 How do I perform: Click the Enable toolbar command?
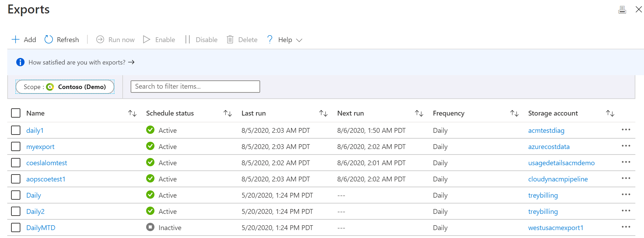pos(159,40)
